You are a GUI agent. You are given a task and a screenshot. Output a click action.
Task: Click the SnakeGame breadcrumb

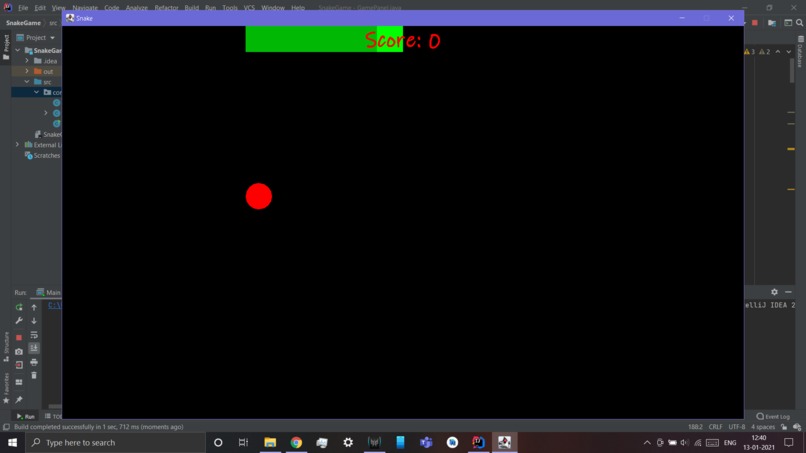click(x=23, y=23)
